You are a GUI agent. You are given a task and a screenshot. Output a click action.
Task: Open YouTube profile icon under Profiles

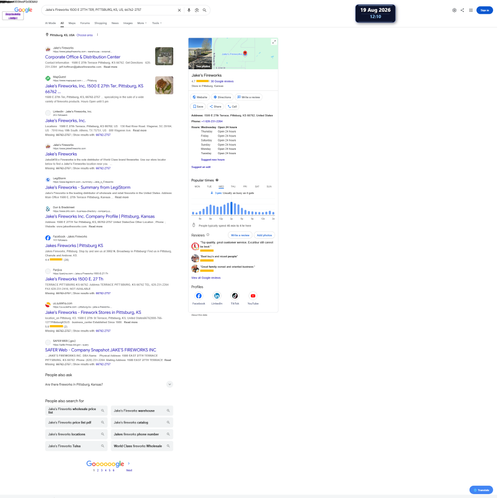[253, 296]
